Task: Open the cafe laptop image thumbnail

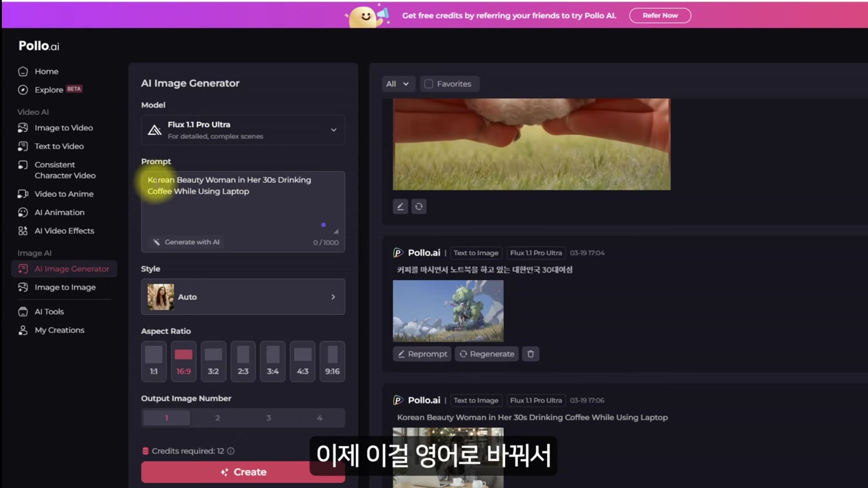Action: pos(448,458)
